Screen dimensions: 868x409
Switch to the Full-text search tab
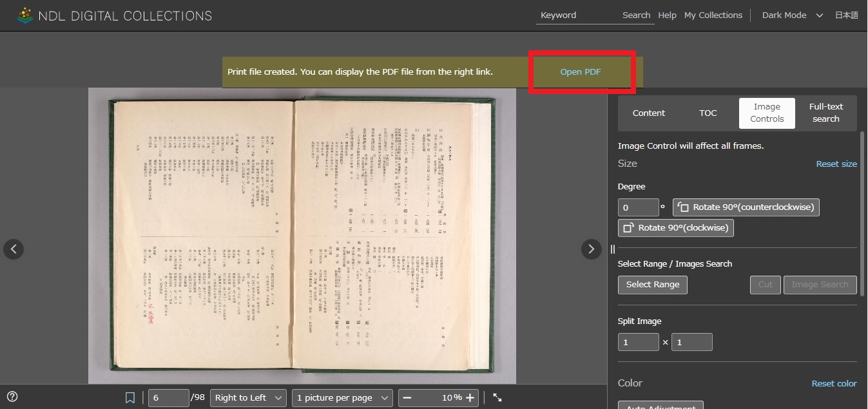pos(825,113)
